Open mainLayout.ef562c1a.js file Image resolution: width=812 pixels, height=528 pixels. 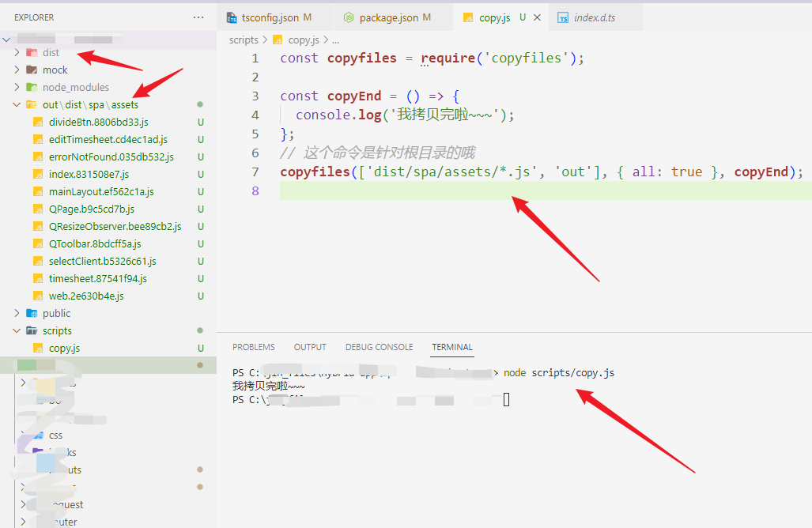101,191
